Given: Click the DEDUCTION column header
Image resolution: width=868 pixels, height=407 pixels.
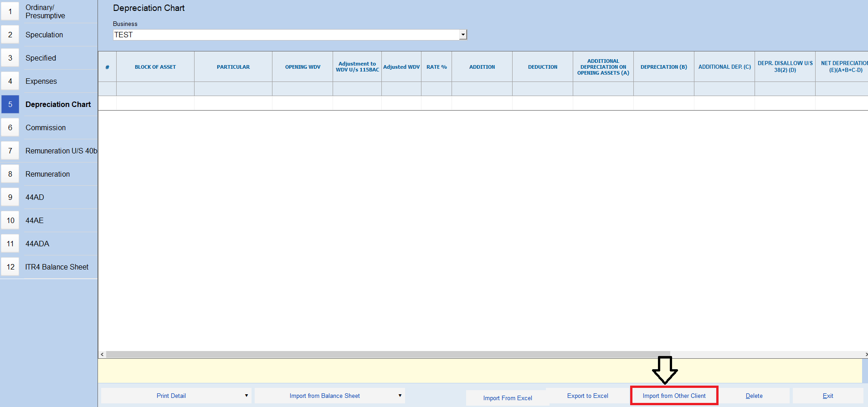Looking at the screenshot, I should 543,67.
